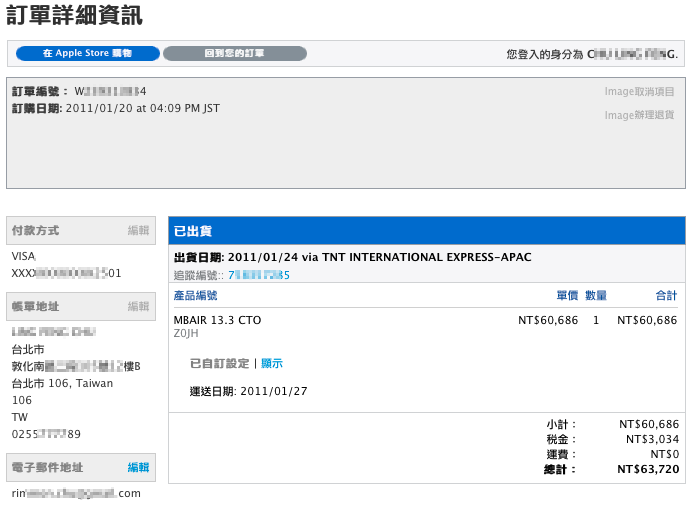Click 編輯 beside 電子郵件地址
The width and height of the screenshot is (694, 506).
click(139, 467)
